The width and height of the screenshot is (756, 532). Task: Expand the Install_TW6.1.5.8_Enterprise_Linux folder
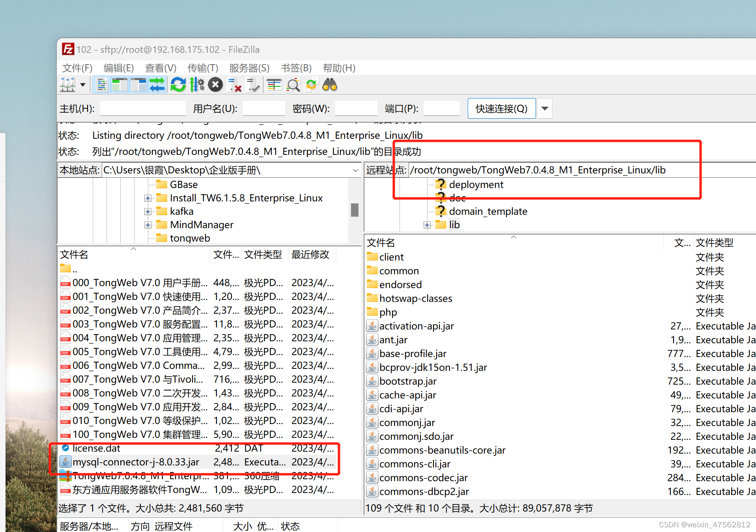click(x=148, y=198)
